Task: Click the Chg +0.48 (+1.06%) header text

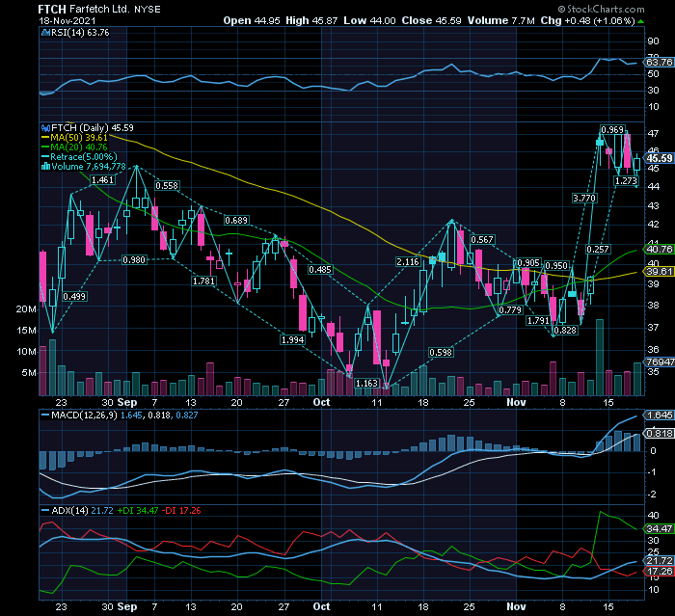Action: coord(587,20)
